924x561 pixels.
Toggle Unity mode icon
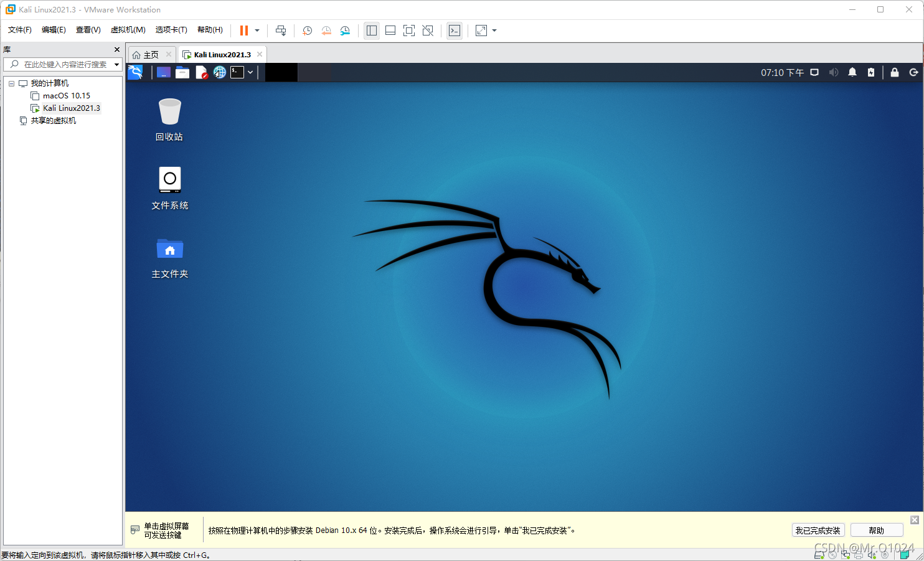click(428, 31)
